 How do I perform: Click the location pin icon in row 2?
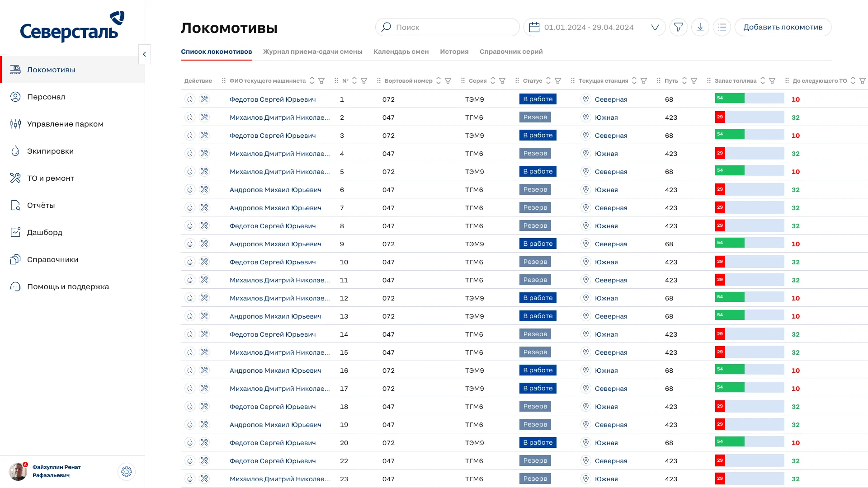click(586, 117)
